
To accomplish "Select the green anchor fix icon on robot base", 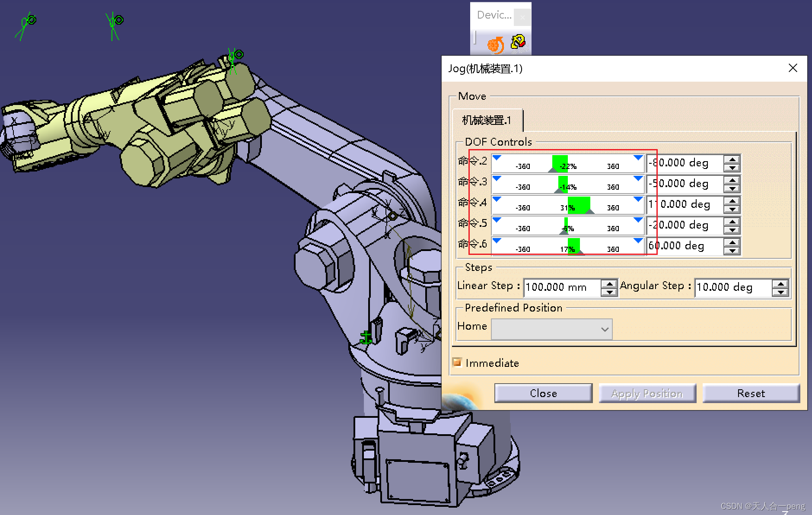I will point(366,337).
